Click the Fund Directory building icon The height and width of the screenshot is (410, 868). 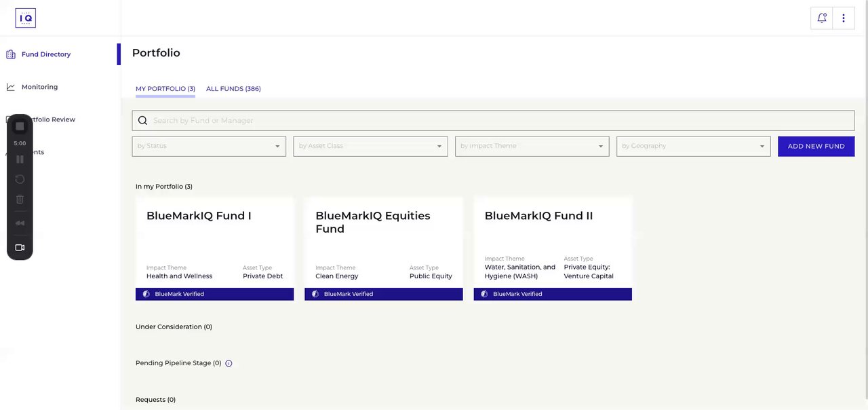tap(11, 54)
